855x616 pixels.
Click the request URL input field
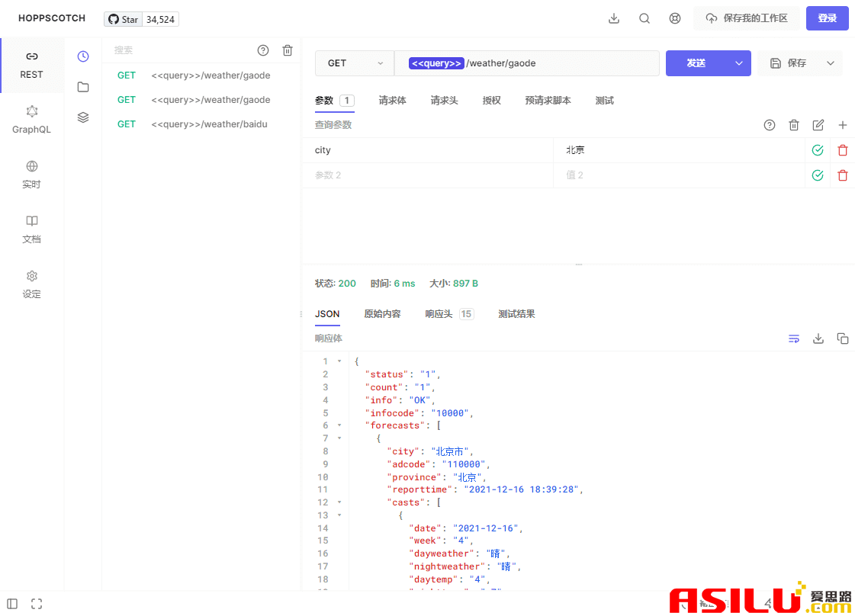click(x=527, y=63)
